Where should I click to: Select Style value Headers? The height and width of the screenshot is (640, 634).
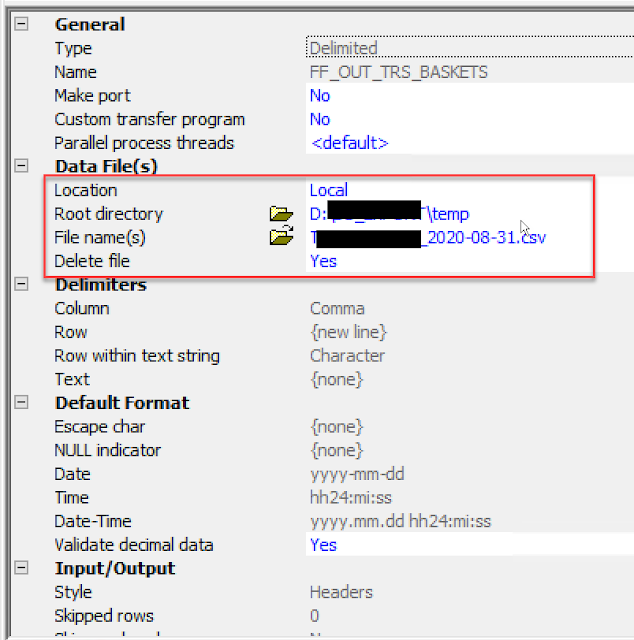[341, 592]
